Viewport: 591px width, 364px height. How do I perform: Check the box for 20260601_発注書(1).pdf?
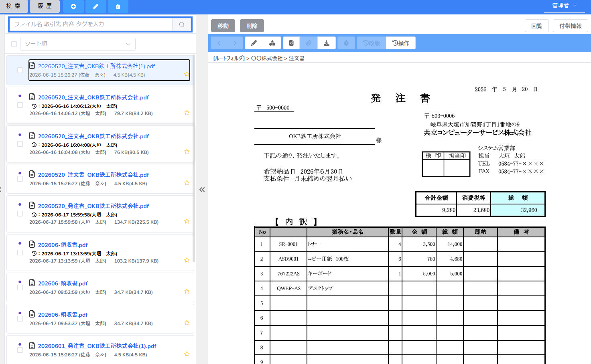[x=20, y=350]
